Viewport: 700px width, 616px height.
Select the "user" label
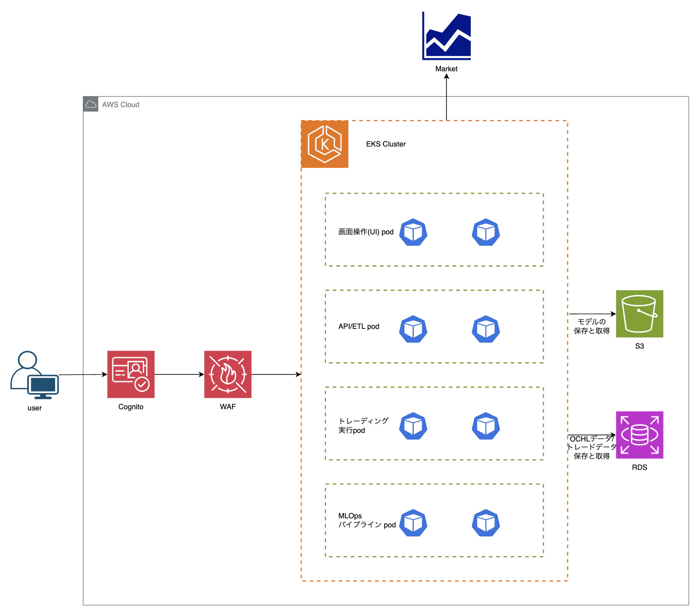[x=35, y=408]
